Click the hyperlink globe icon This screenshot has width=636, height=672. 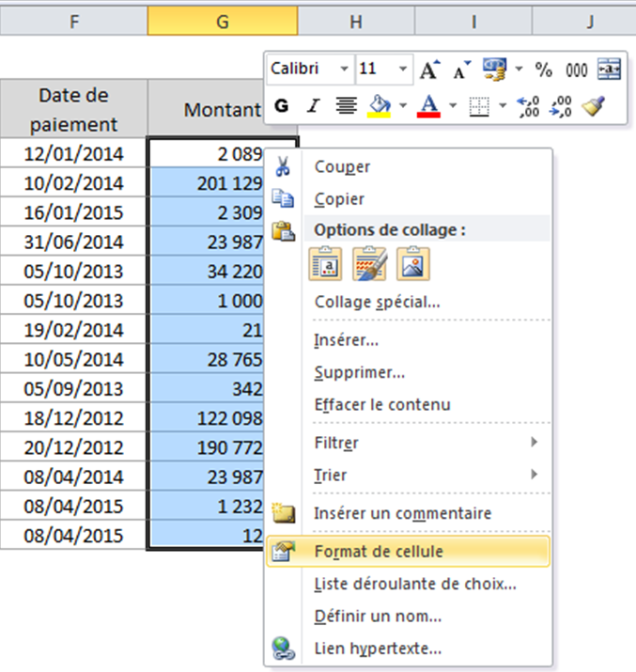[284, 649]
